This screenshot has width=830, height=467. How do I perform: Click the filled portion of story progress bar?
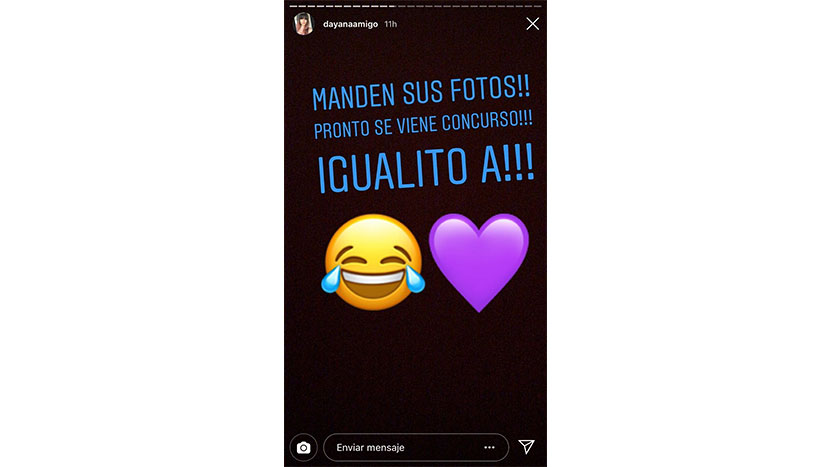pos(342,6)
